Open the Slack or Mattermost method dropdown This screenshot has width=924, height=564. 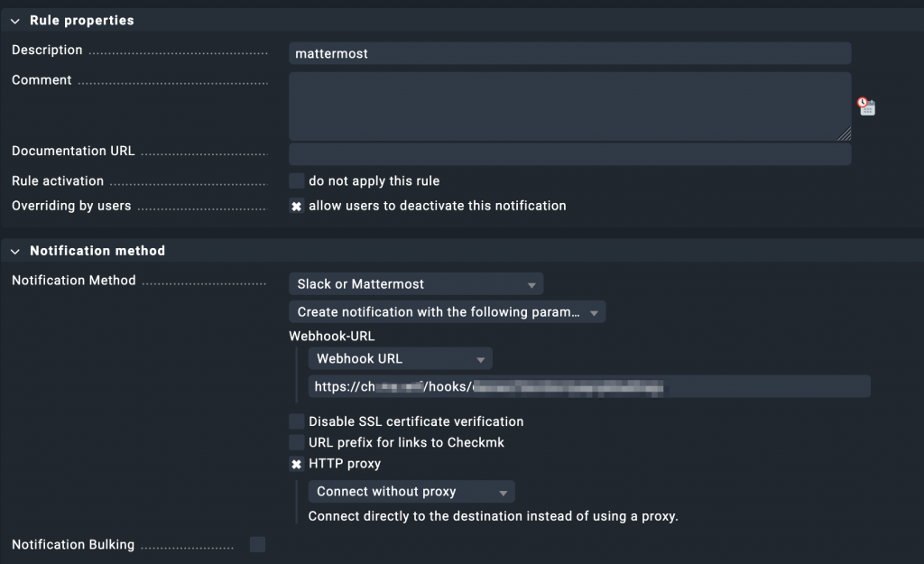pos(416,283)
